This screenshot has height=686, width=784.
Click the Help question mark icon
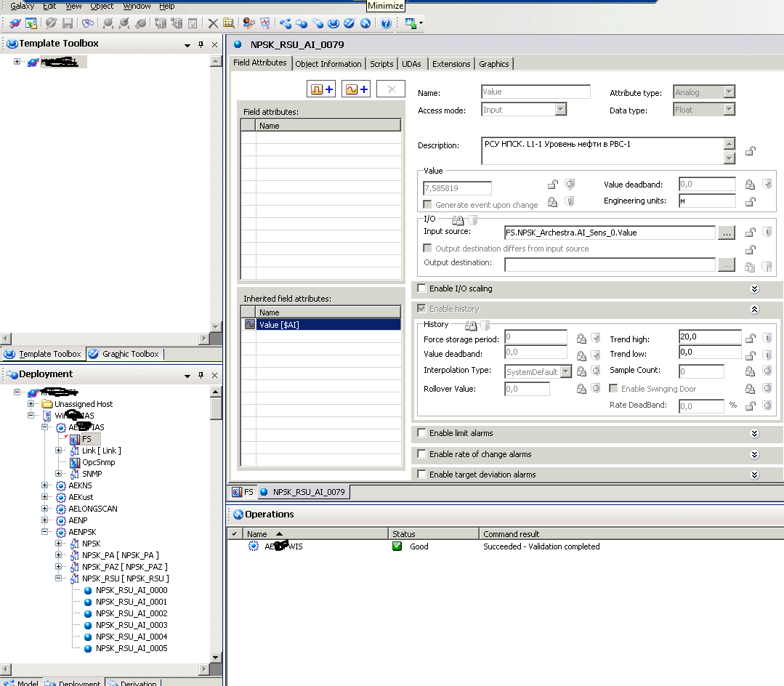(x=386, y=23)
